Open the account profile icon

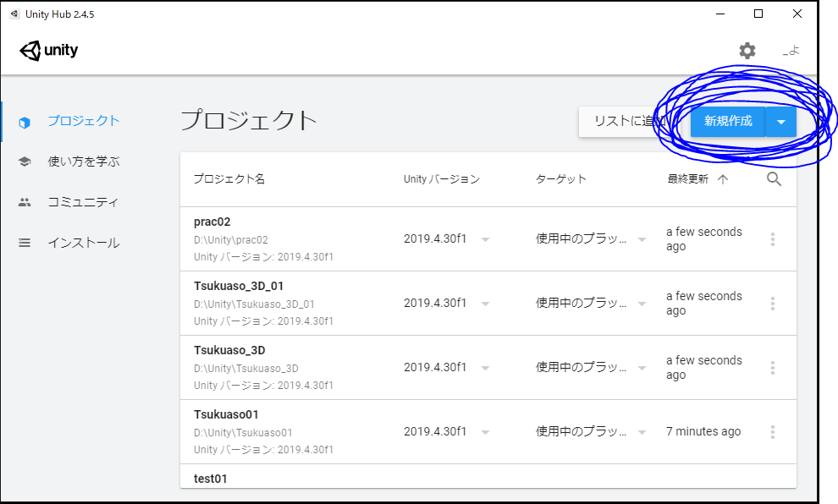(791, 51)
